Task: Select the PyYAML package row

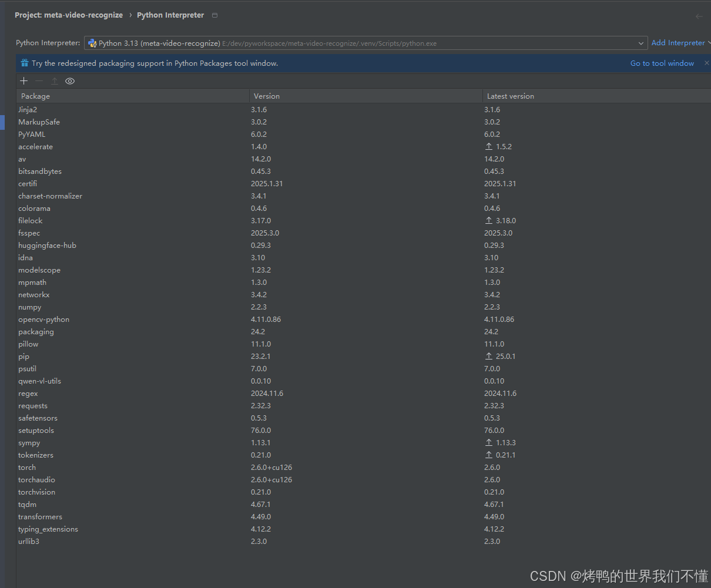Action: tap(364, 135)
